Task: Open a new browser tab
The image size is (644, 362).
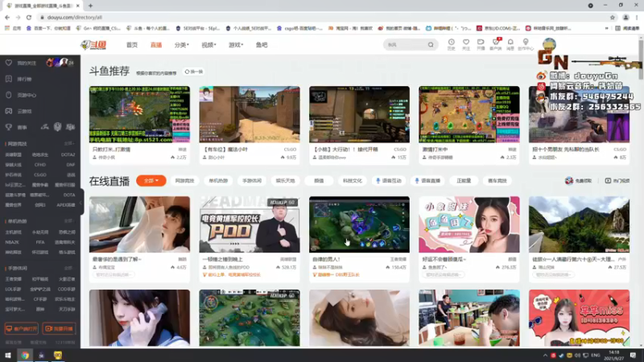Action: (x=90, y=6)
